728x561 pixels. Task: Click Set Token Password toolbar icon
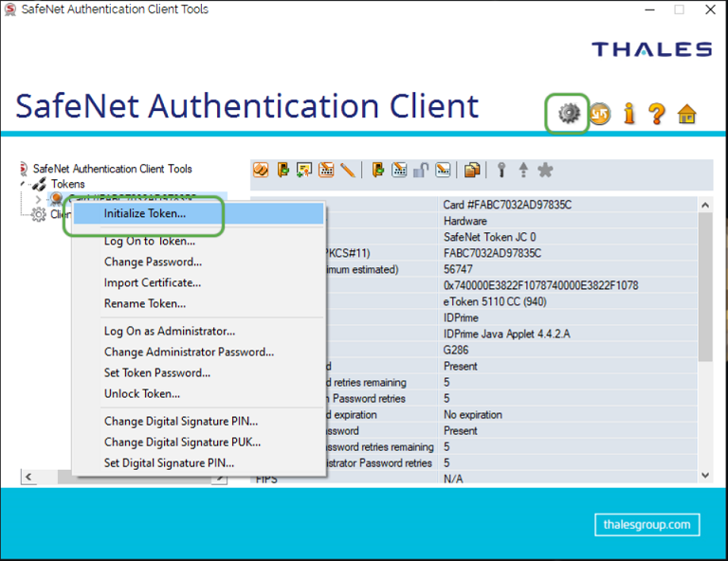tap(443, 170)
